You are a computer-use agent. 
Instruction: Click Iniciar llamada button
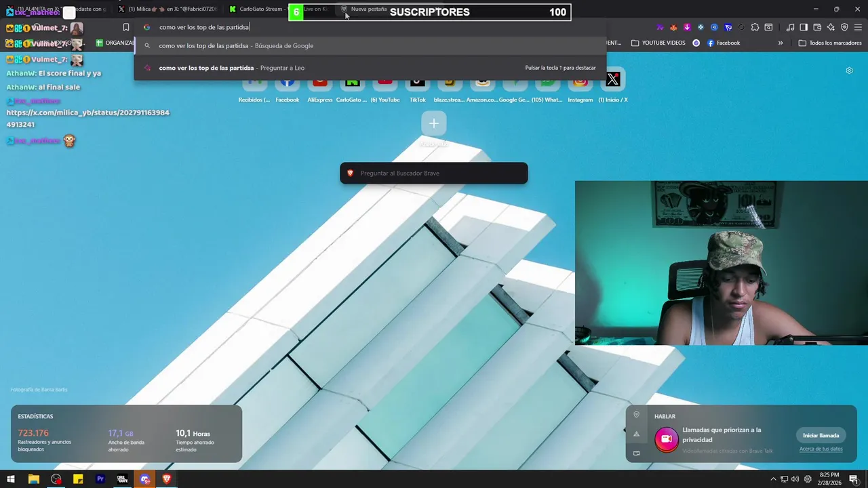(821, 435)
